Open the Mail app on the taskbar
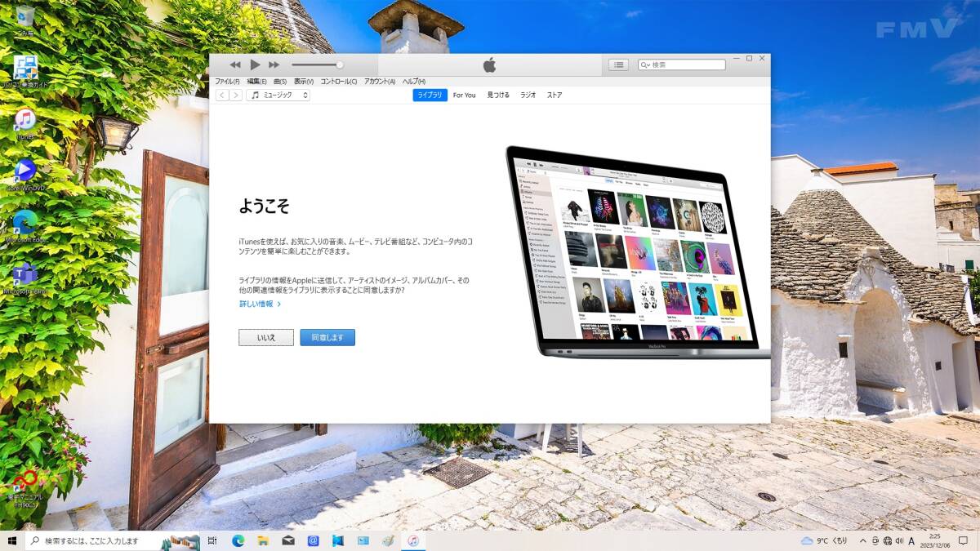This screenshot has width=980, height=551. 288,540
